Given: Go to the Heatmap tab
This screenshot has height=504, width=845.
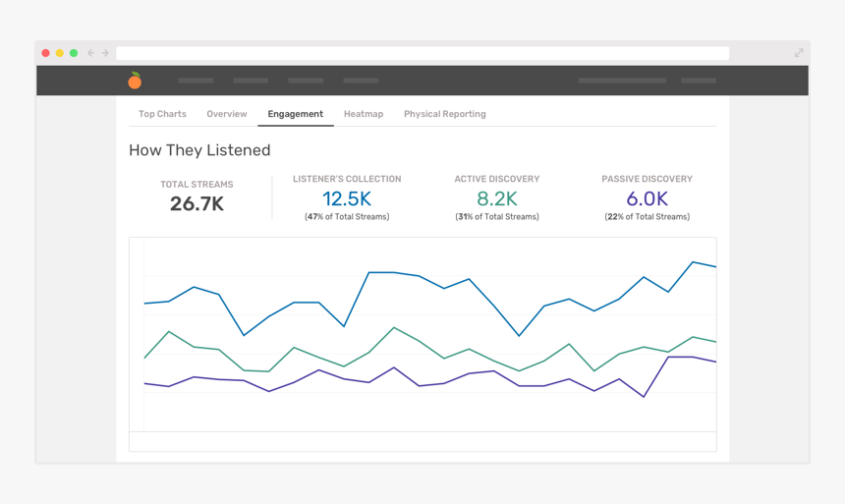Looking at the screenshot, I should coord(364,114).
